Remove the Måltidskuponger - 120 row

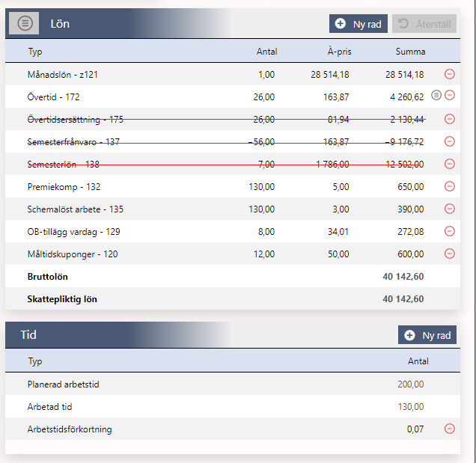click(450, 254)
